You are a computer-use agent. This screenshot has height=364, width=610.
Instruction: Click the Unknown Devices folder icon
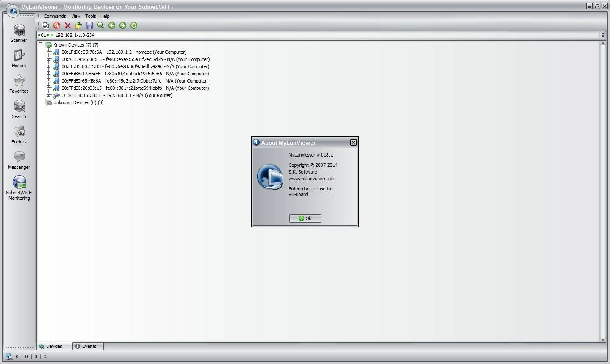[x=49, y=102]
